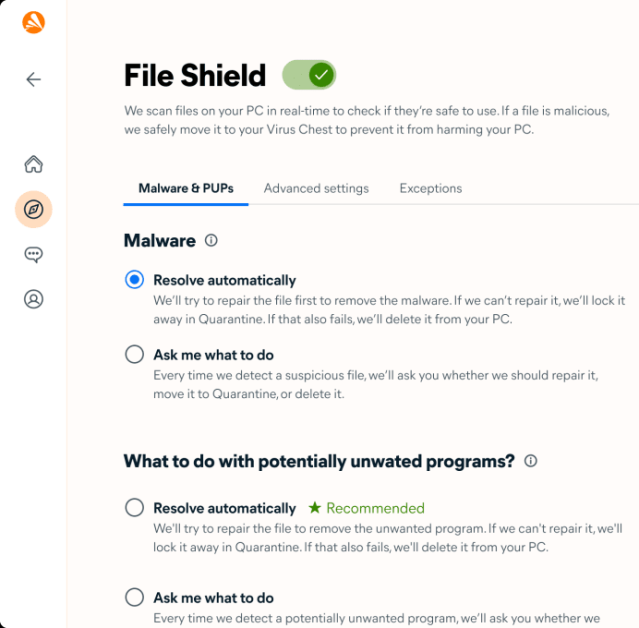Image resolution: width=639 pixels, height=628 pixels.
Task: Go back using the left arrow
Action: click(33, 79)
